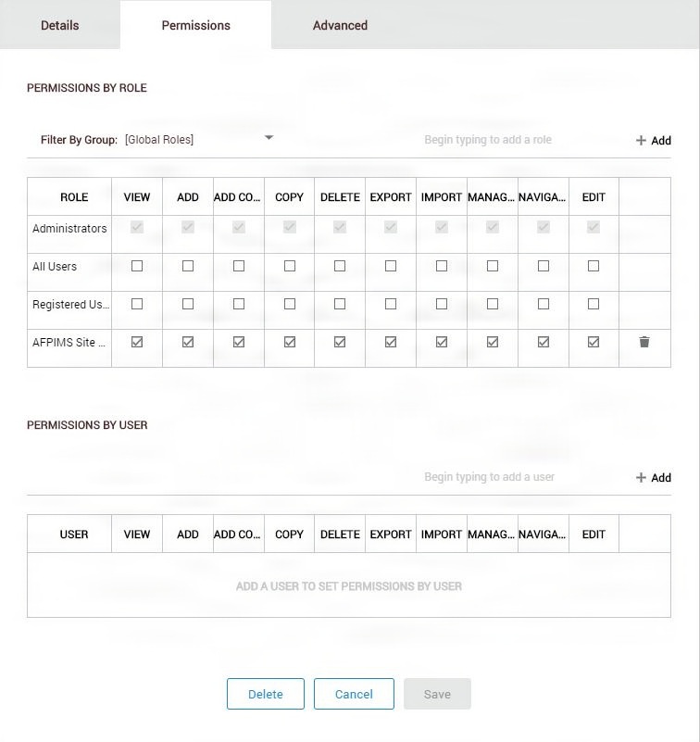Click the role table DELETE column header

point(340,197)
